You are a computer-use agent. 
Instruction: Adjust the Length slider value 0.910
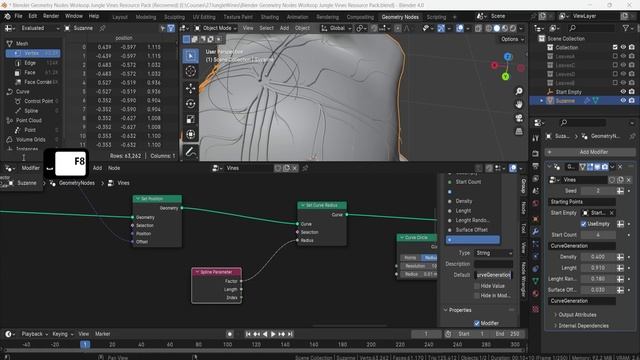598,268
